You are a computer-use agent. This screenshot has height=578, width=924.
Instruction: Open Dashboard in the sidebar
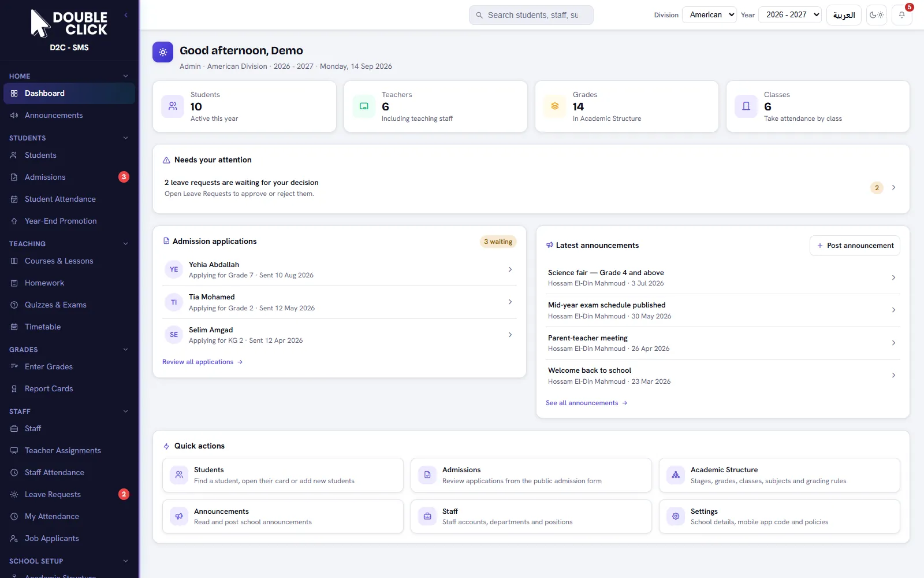coord(69,93)
